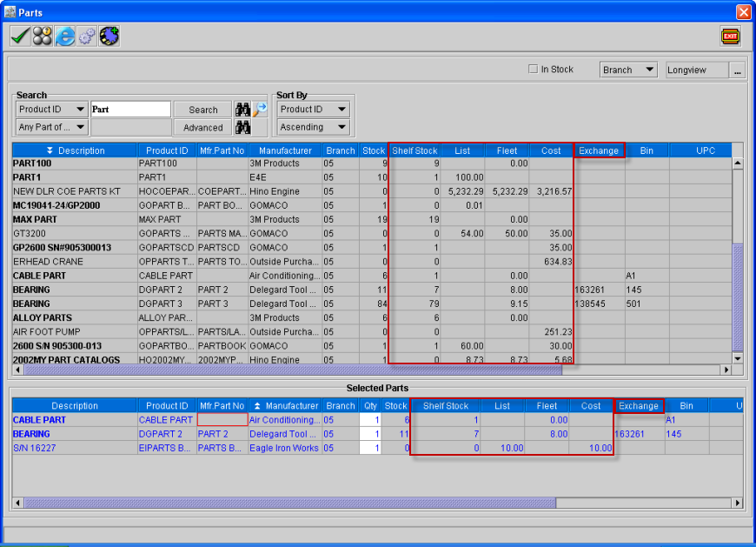756x547 pixels.
Task: Open the Any Part of dropdown
Action: coord(51,127)
